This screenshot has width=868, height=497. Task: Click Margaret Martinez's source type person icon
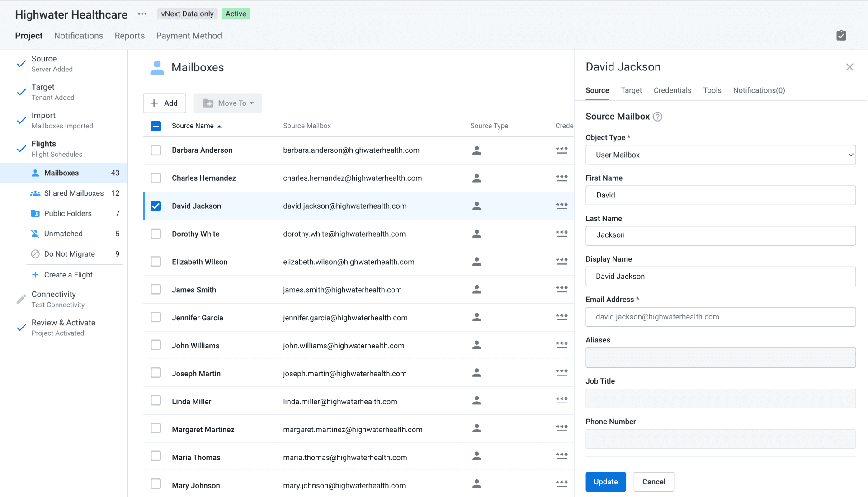[476, 428]
